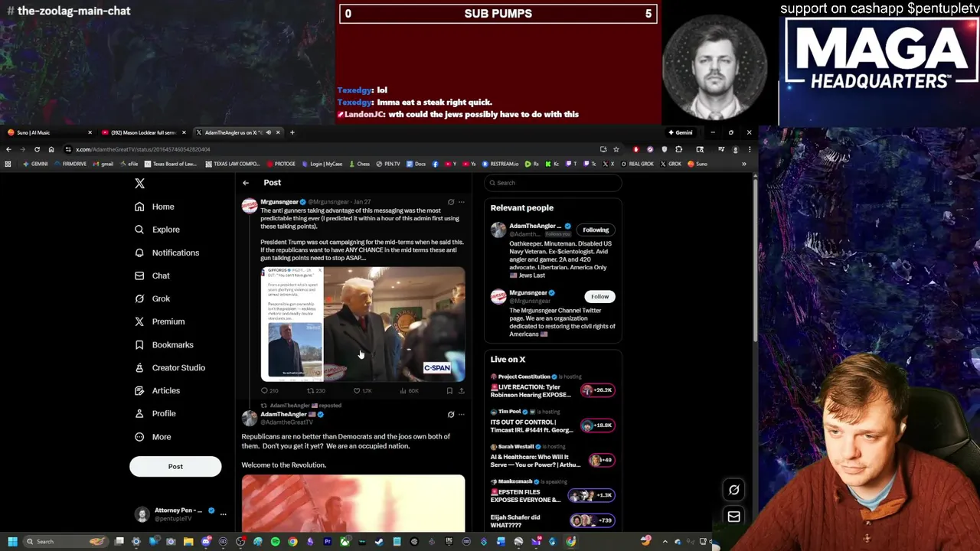
Task: Open Articles in X sidebar
Action: pyautogui.click(x=157, y=390)
